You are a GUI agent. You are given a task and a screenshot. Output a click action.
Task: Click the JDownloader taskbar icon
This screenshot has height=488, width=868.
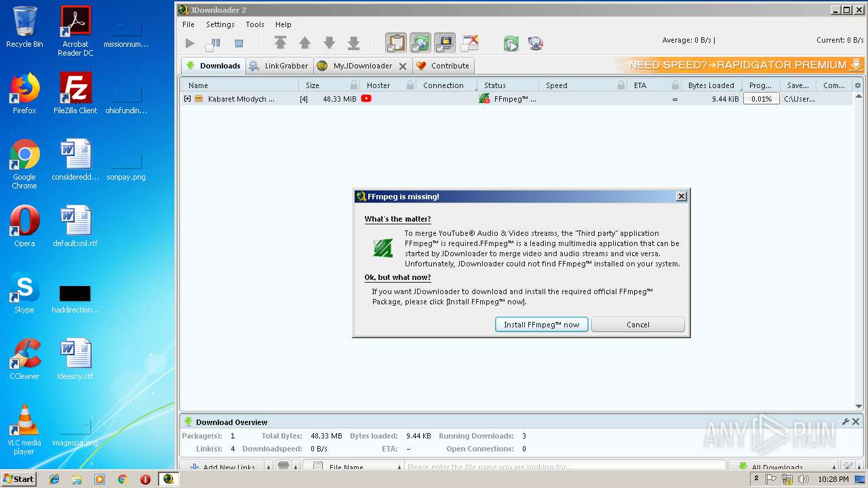tap(168, 479)
